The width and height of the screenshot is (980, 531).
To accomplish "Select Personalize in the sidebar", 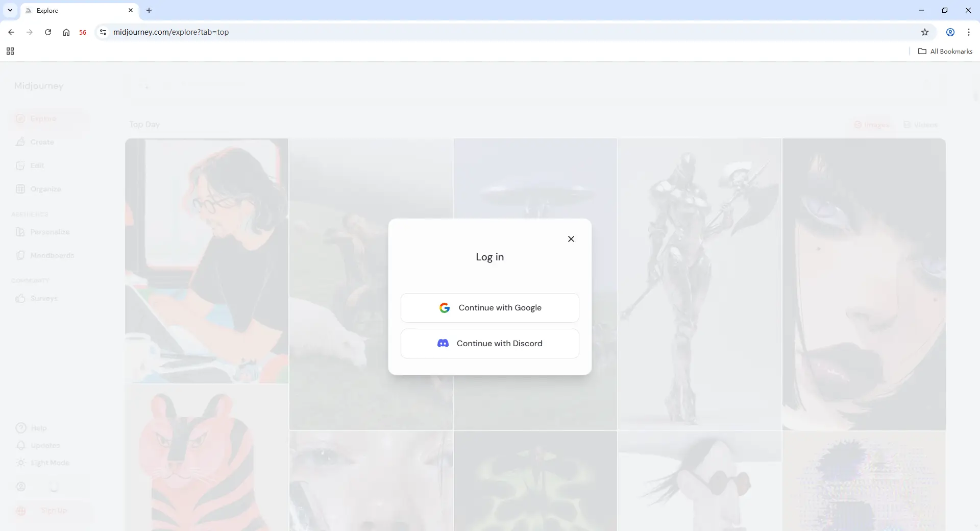I will 49,232.
